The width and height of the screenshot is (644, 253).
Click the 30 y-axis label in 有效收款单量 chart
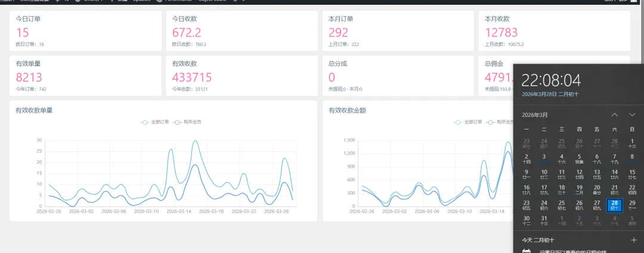coord(39,140)
